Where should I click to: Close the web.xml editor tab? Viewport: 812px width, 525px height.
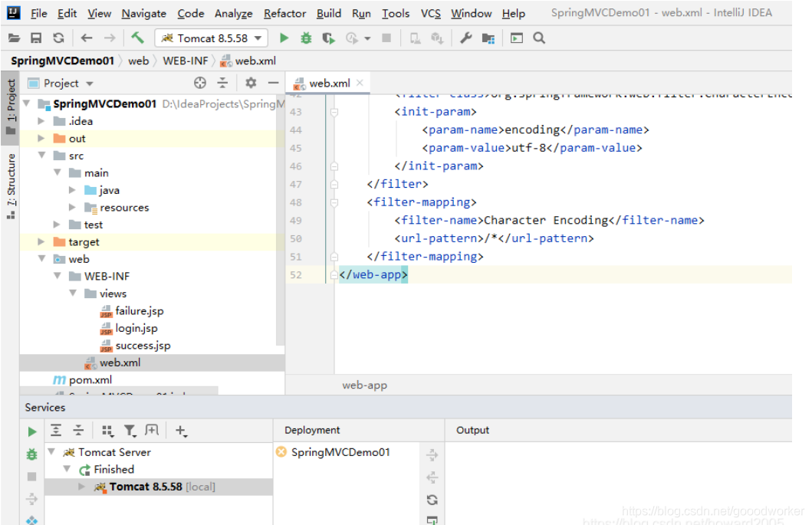coord(360,82)
